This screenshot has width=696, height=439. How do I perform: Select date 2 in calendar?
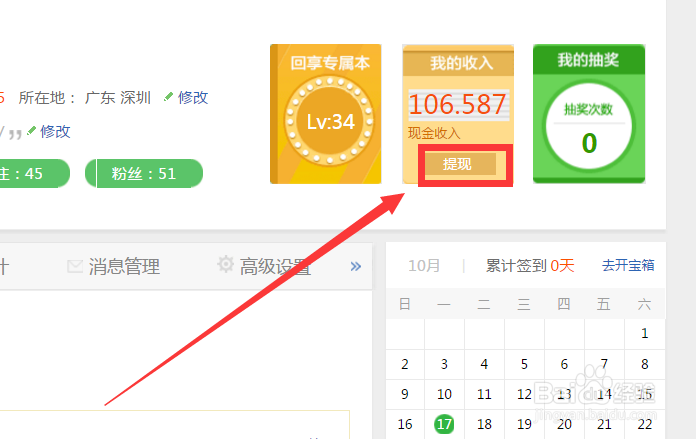(404, 364)
